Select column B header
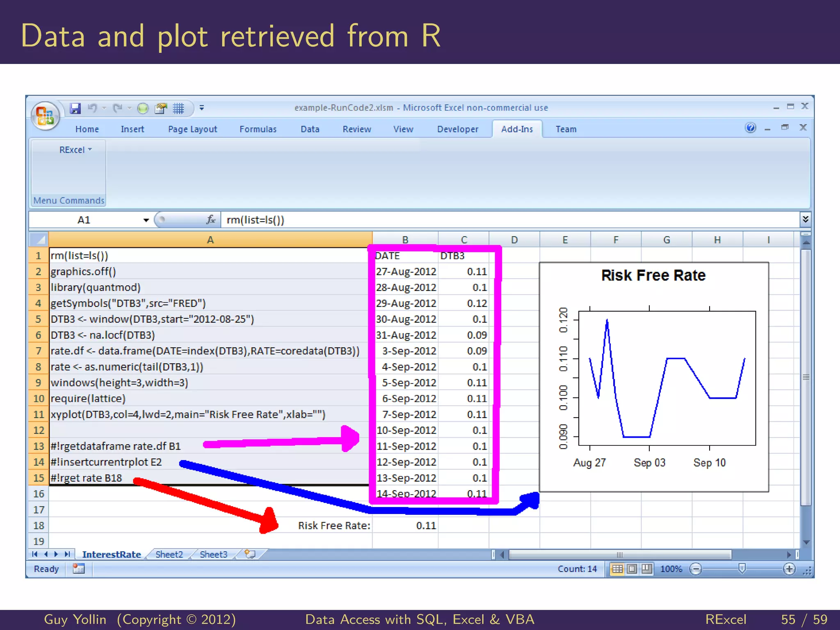The image size is (840, 630). coord(405,240)
